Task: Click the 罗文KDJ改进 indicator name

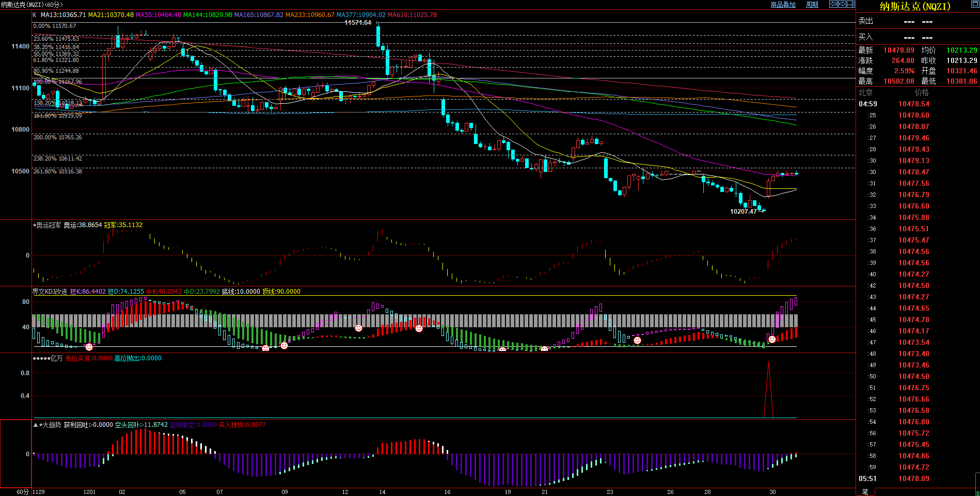Action: point(50,292)
